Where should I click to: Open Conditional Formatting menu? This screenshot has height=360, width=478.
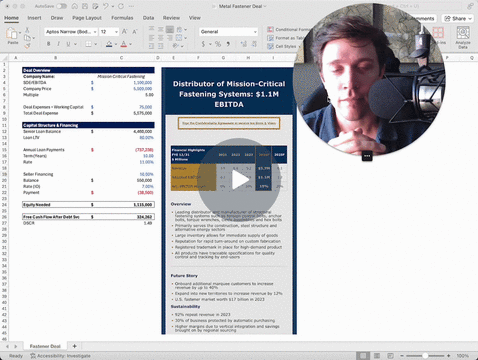click(x=289, y=29)
